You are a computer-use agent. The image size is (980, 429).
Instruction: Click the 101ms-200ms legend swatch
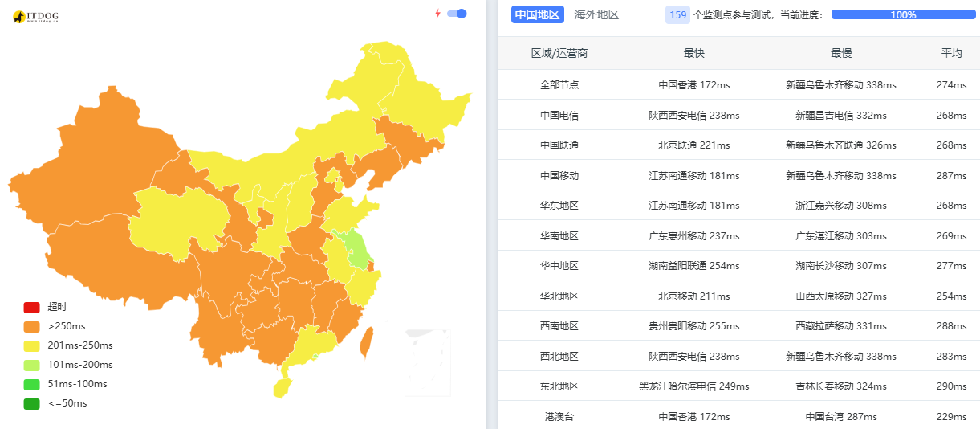pos(32,365)
